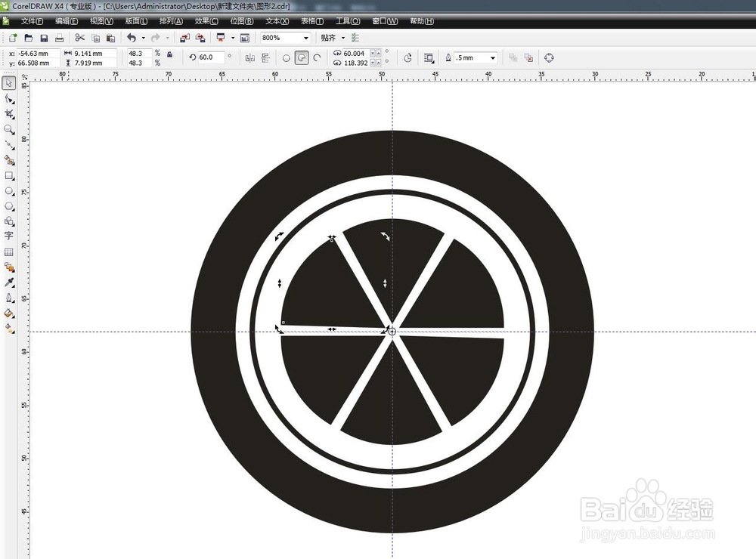Undo the last action
The image size is (756, 559).
(132, 38)
